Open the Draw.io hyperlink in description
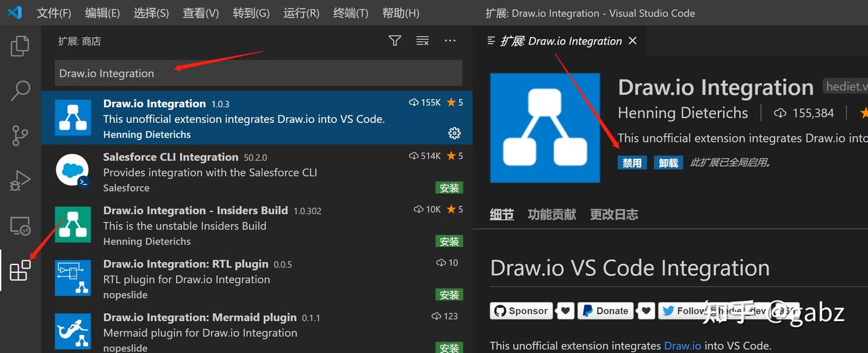 tap(682, 345)
